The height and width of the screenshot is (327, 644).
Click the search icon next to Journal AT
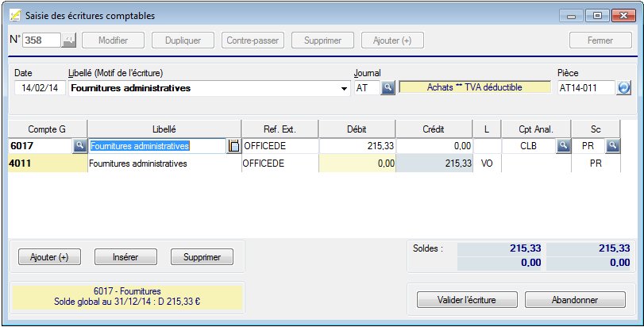(388, 88)
